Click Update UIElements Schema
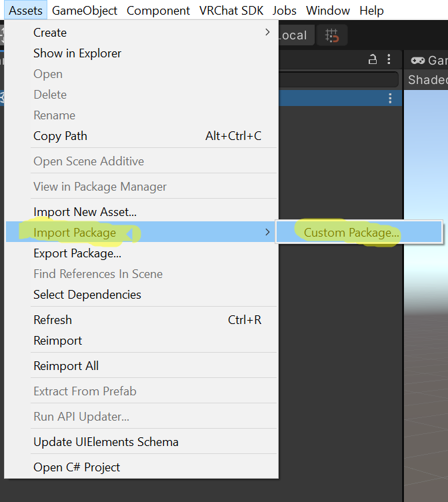 click(x=106, y=442)
